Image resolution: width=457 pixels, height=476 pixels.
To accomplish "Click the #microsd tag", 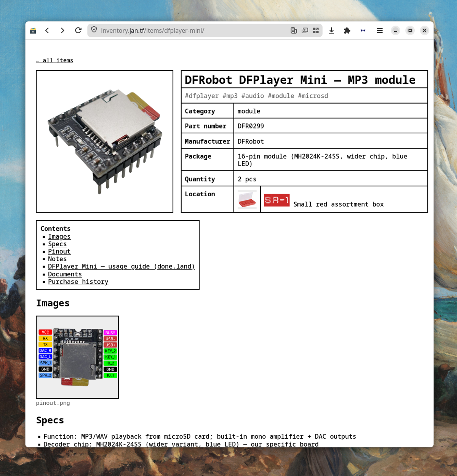I will 313,96.
